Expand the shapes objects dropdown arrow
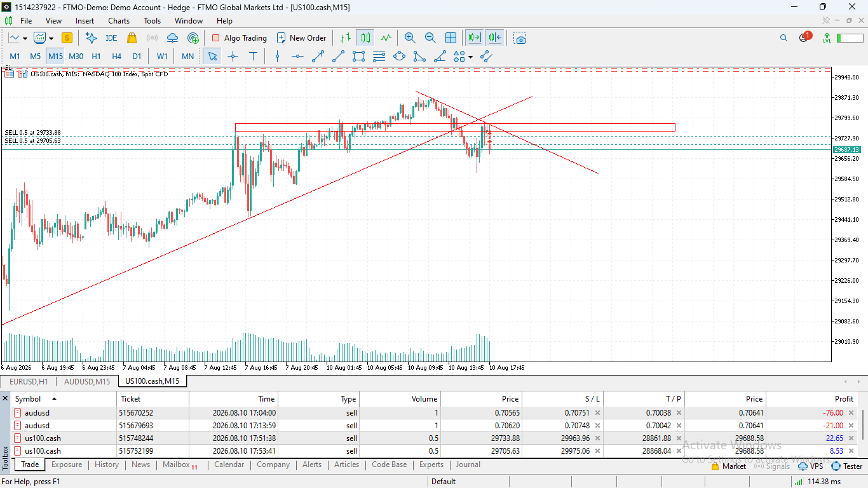 click(470, 57)
